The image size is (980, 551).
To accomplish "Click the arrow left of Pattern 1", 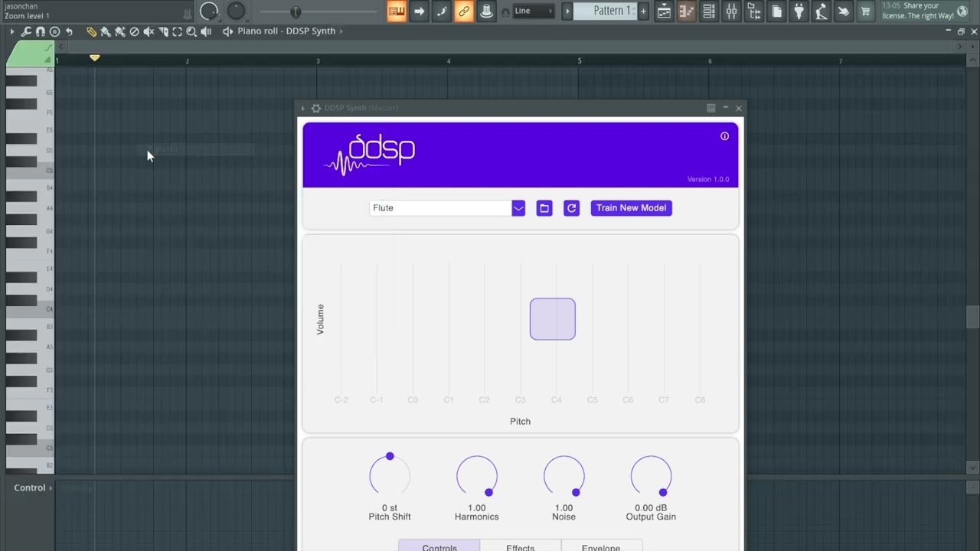I will 567,11.
